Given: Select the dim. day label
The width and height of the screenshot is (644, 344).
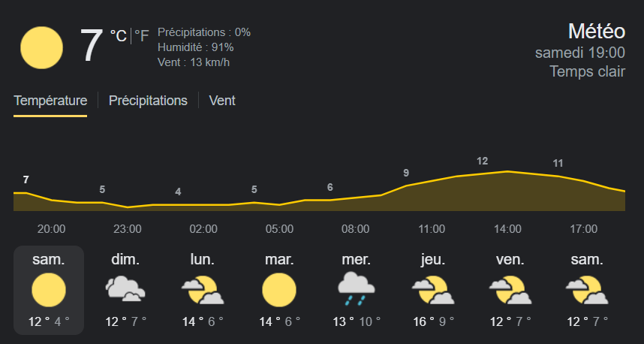Looking at the screenshot, I should click(125, 260).
